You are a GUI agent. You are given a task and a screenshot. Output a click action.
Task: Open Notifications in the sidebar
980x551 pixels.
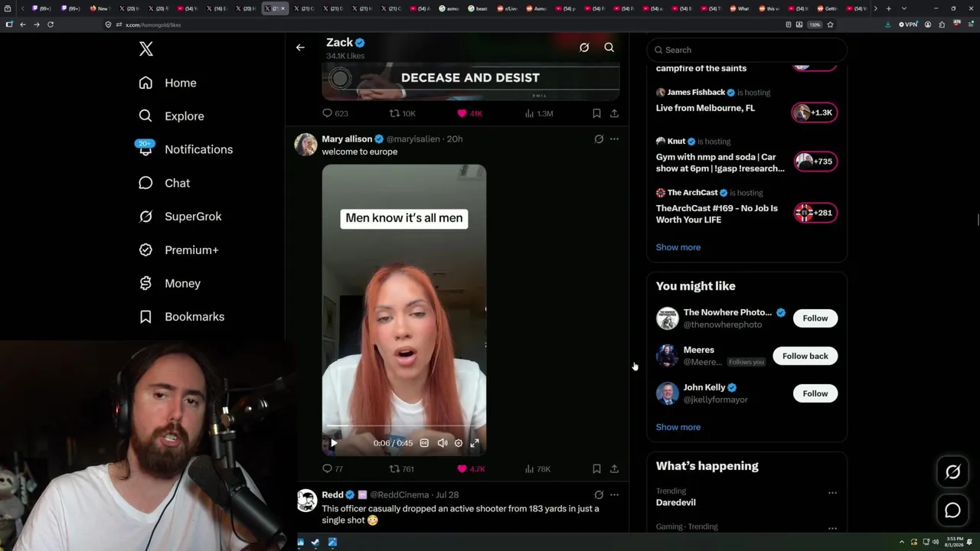(x=185, y=149)
